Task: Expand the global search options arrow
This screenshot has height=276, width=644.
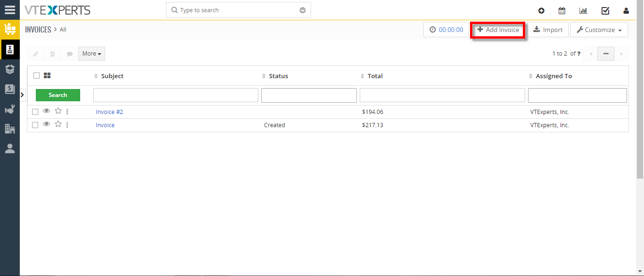Action: [x=303, y=10]
